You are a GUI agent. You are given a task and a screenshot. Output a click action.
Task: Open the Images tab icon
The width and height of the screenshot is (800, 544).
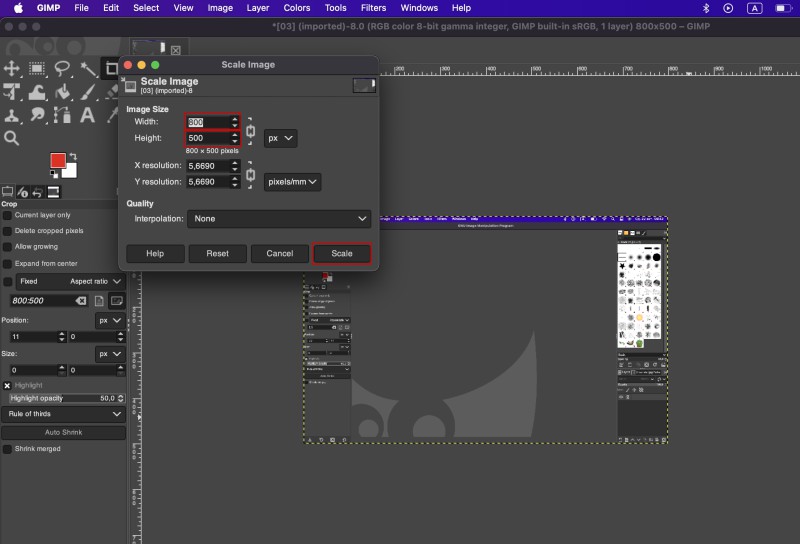(53, 192)
